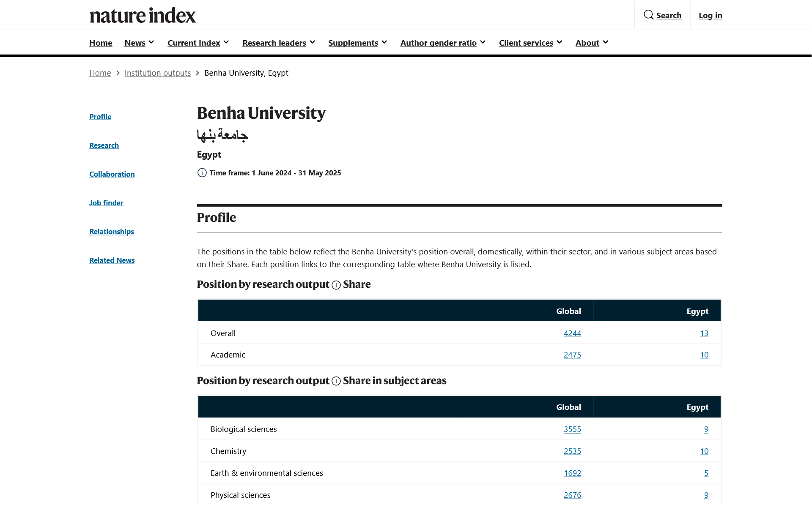Click the info icon beside Time frame
The height and width of the screenshot is (505, 812).
pyautogui.click(x=202, y=173)
